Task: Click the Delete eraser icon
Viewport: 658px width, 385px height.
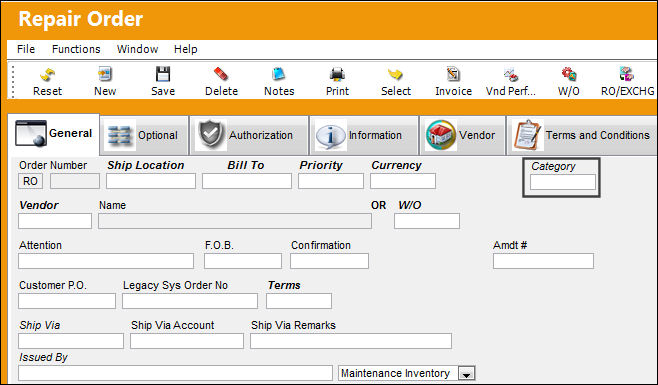Action: pyautogui.click(x=221, y=74)
